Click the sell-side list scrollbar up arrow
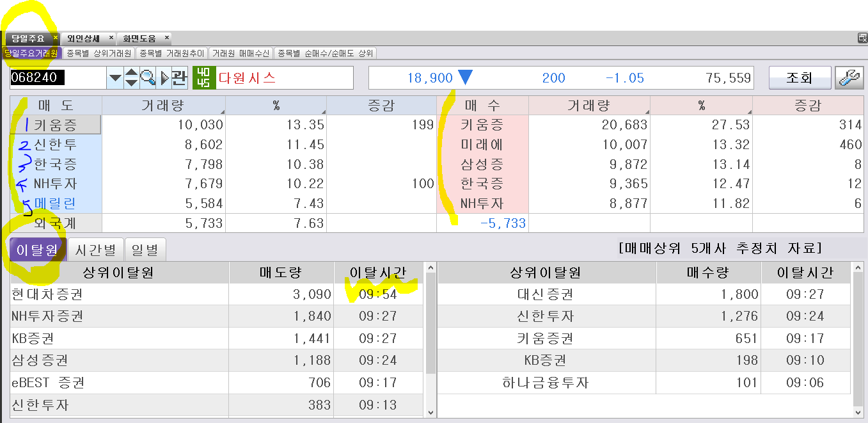 (x=430, y=267)
